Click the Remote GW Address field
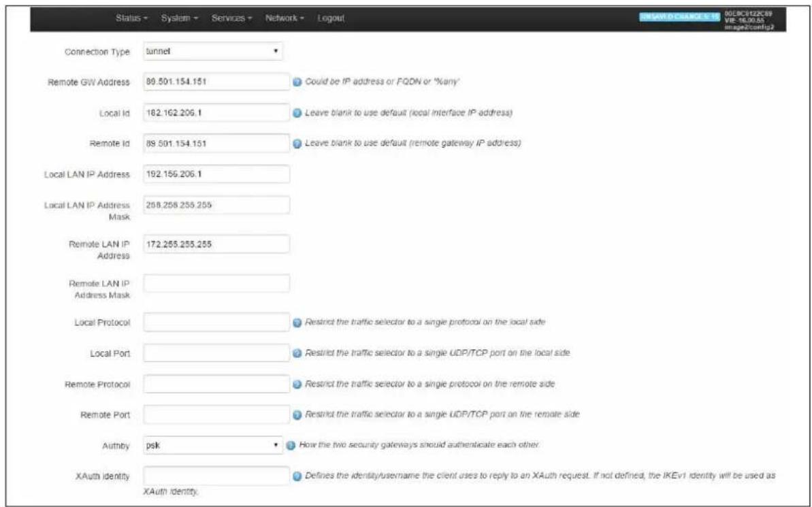 pos(216,81)
